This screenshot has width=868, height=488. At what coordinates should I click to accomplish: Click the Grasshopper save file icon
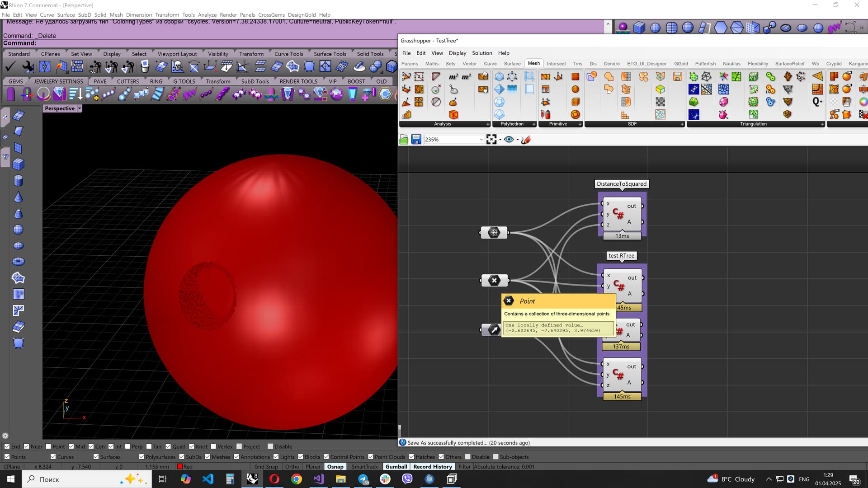[416, 140]
